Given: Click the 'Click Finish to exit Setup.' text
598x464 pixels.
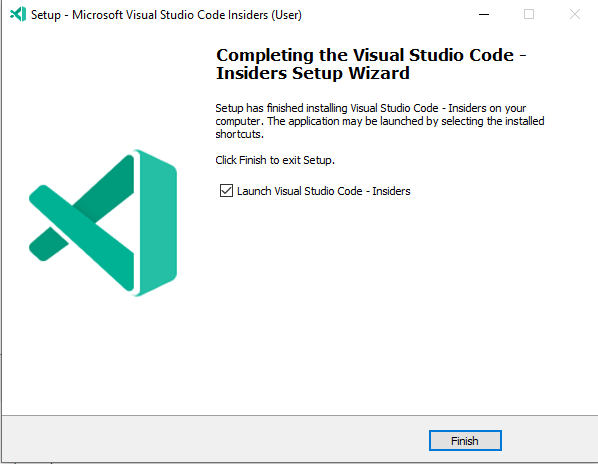Looking at the screenshot, I should pos(275,160).
